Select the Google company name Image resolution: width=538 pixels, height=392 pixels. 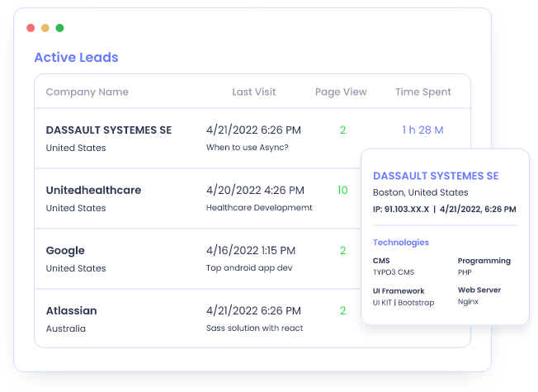(65, 251)
